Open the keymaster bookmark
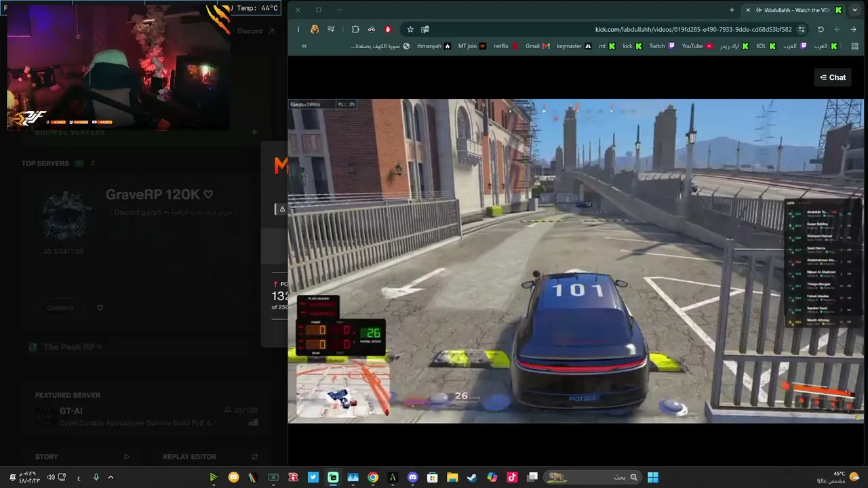868x488 pixels. tap(574, 46)
